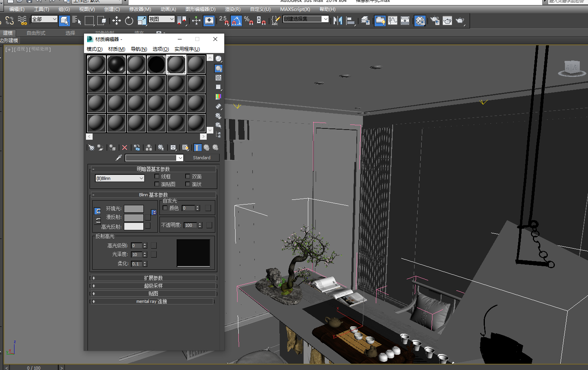This screenshot has width=588, height=370.
Task: Switch to the 自由形式 ribbon tab
Action: pos(36,33)
